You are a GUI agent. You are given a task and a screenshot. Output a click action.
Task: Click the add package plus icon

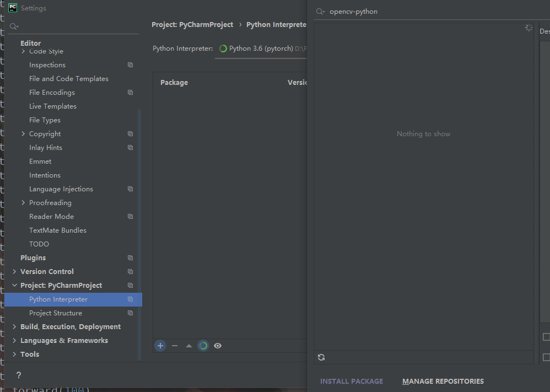point(160,346)
